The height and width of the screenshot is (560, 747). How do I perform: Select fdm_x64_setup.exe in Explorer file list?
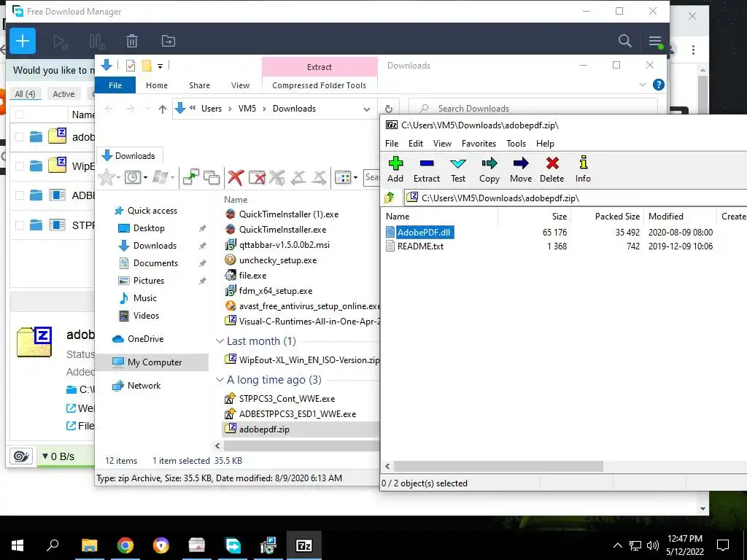click(x=275, y=291)
